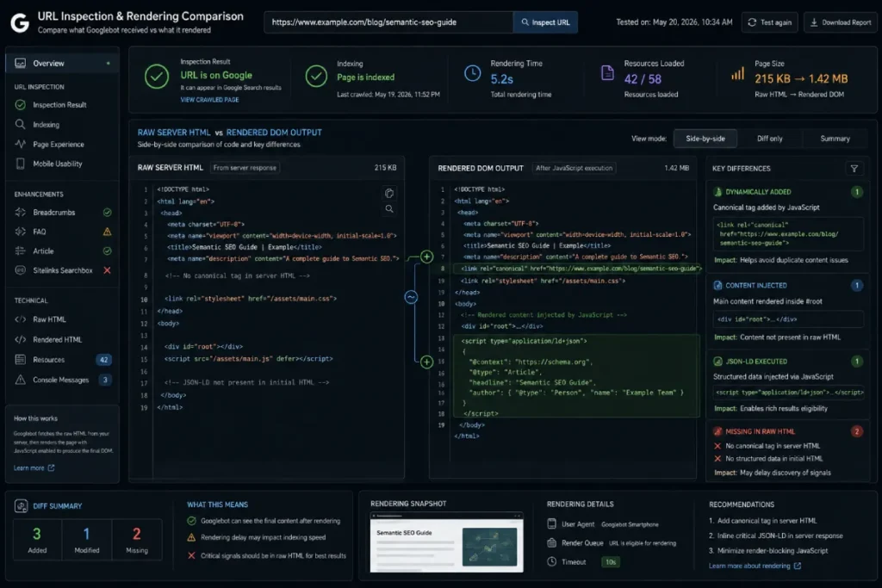Click the FAQ warning triangle icon
The height and width of the screenshot is (588, 882).
[107, 231]
